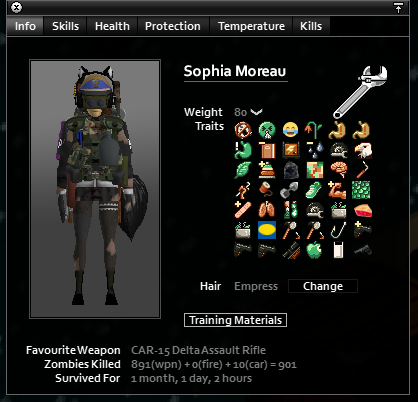Screen dimensions: 418x402
Task: Open Training Materials
Action: click(235, 320)
